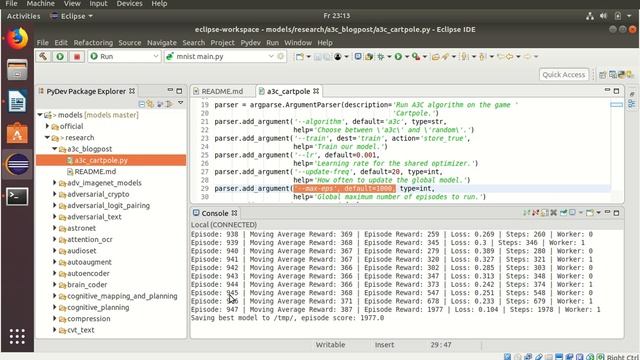Viewport: 640px width, 360px height.
Task: Collapse the models project tree node
Action: pyautogui.click(x=40, y=115)
